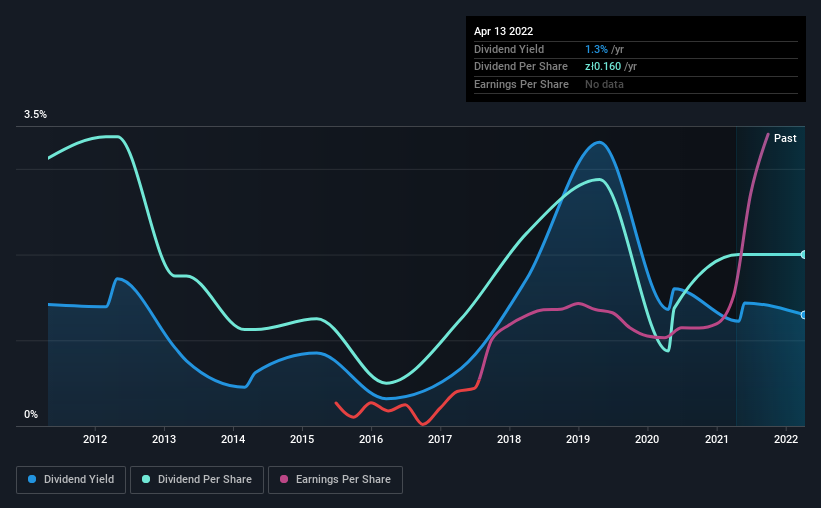
Task: Click the blue Dividend Yield legend dot
Action: 32,479
